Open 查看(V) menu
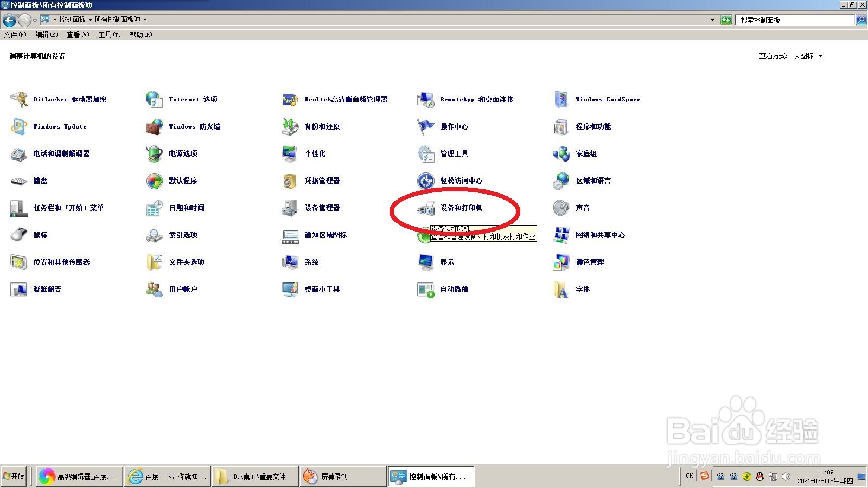The image size is (868, 488). pos(78,35)
